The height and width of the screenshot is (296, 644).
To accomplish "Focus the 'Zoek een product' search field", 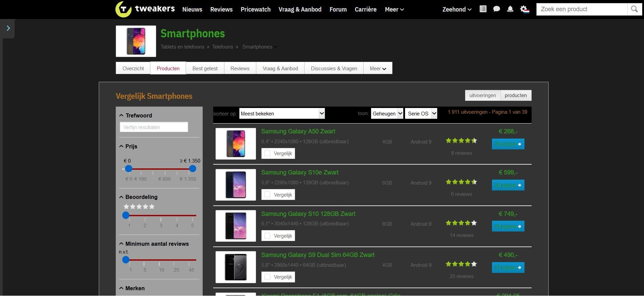I will click(582, 9).
